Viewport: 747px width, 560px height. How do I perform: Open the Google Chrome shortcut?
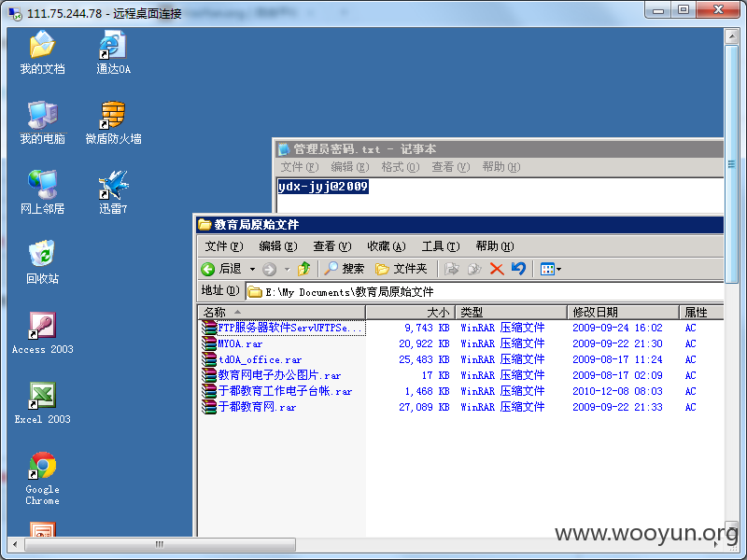tap(42, 479)
